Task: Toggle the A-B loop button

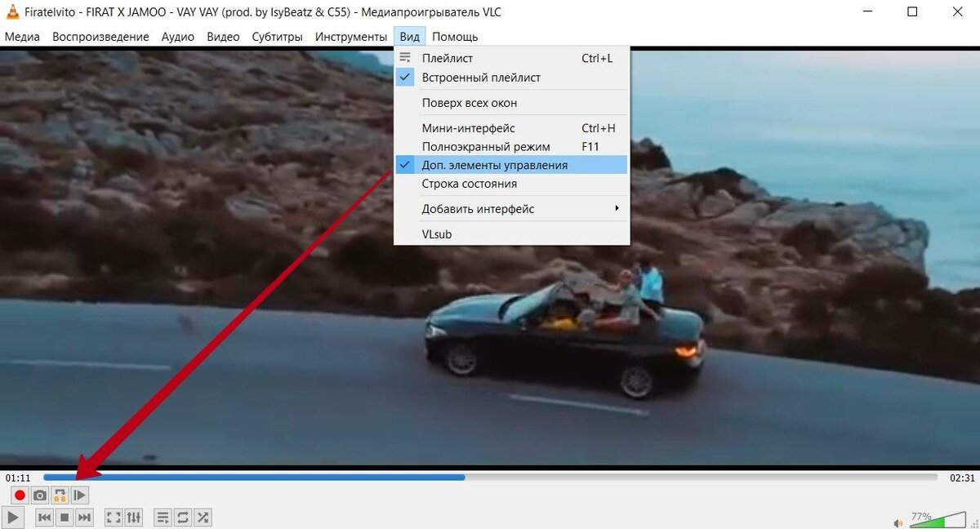Action: (60, 495)
